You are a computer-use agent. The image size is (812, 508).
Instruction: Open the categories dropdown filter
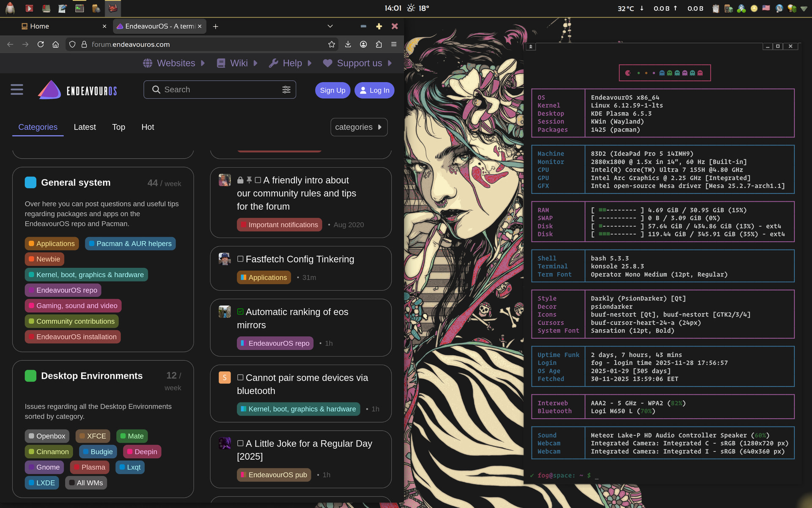pyautogui.click(x=359, y=127)
